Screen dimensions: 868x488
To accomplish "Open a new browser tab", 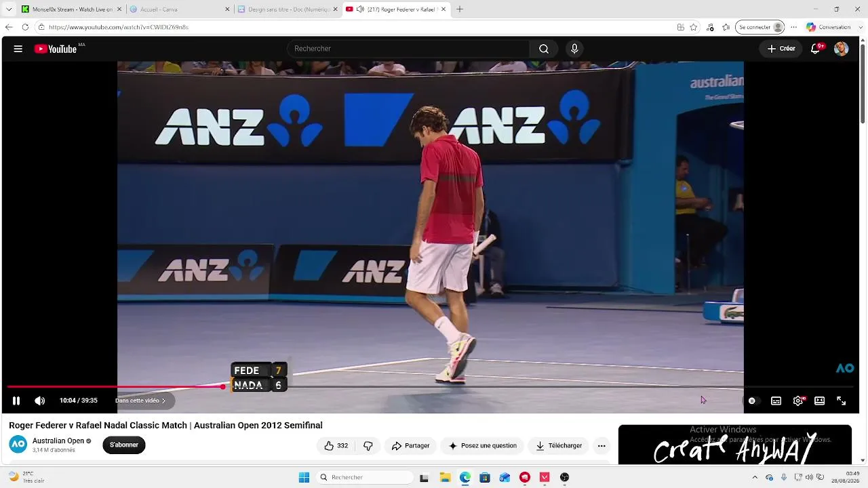I will (x=460, y=9).
